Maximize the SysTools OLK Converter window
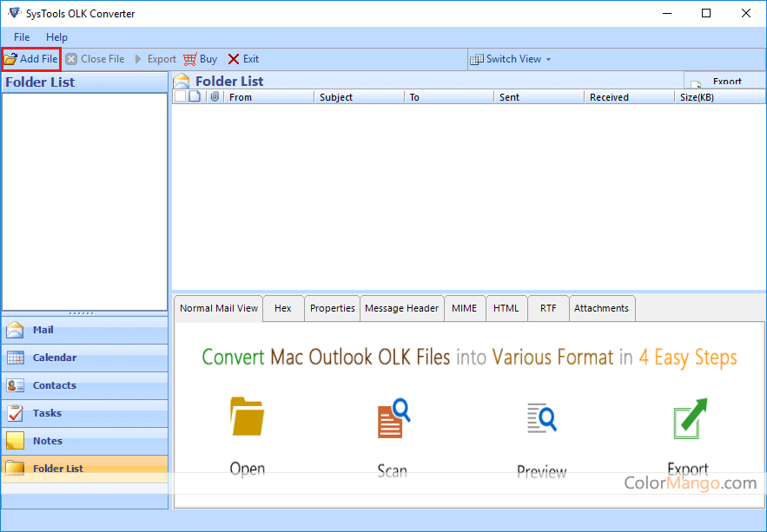This screenshot has width=767, height=532. click(x=706, y=13)
